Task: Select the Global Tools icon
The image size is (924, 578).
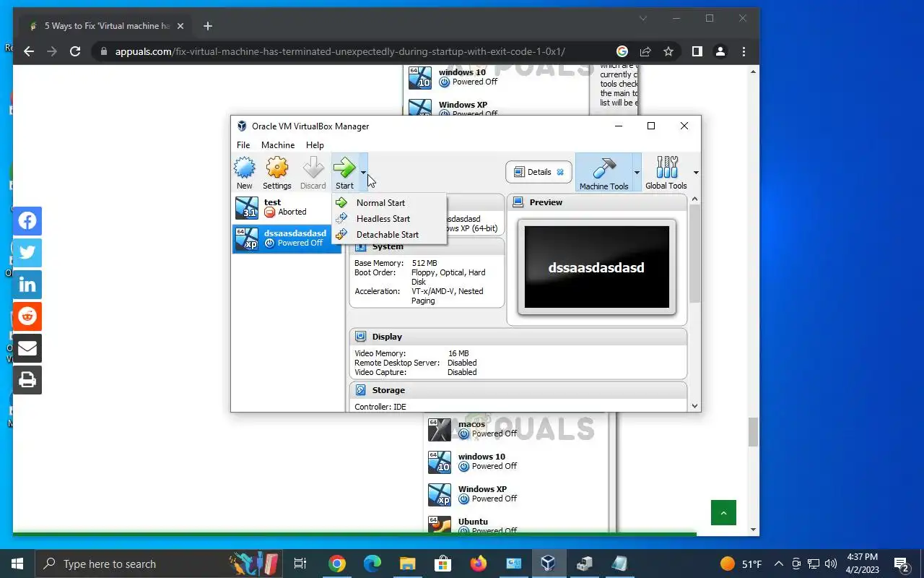Action: click(666, 168)
